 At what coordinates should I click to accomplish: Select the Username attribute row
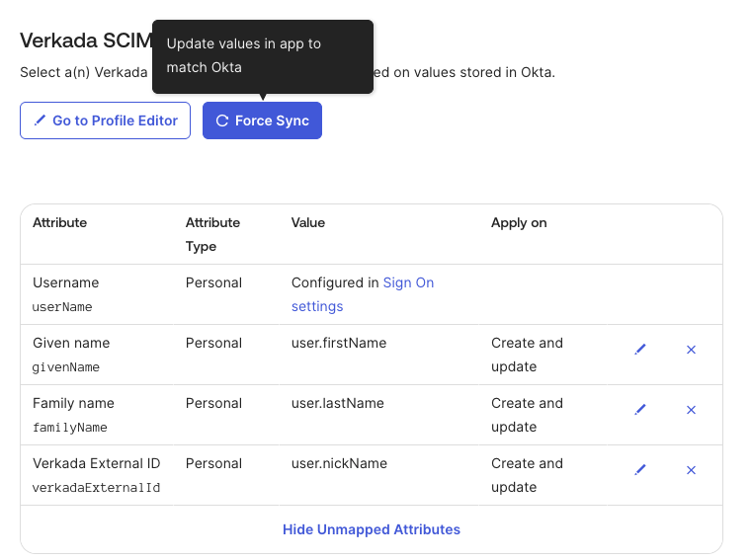[65, 293]
